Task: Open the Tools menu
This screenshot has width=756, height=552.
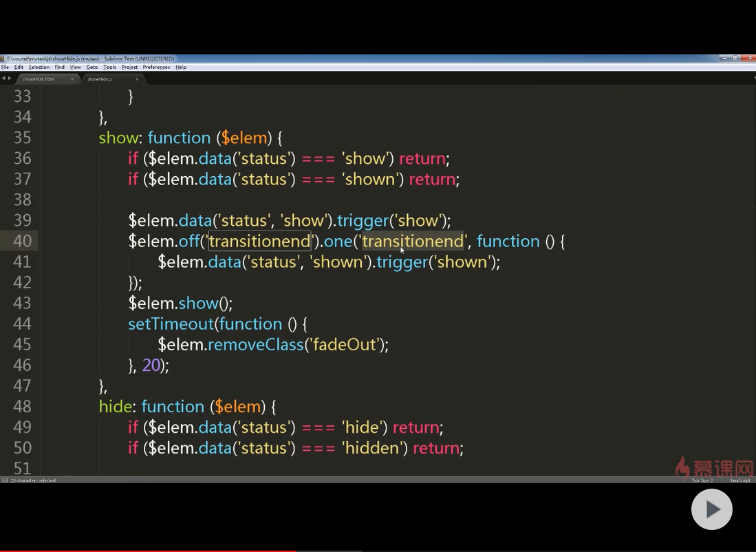Action: click(109, 67)
